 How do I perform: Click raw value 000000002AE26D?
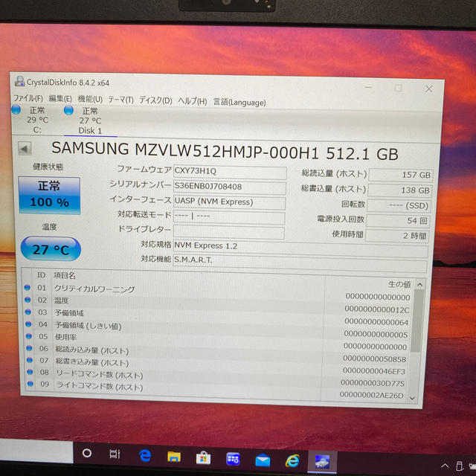coord(371,395)
